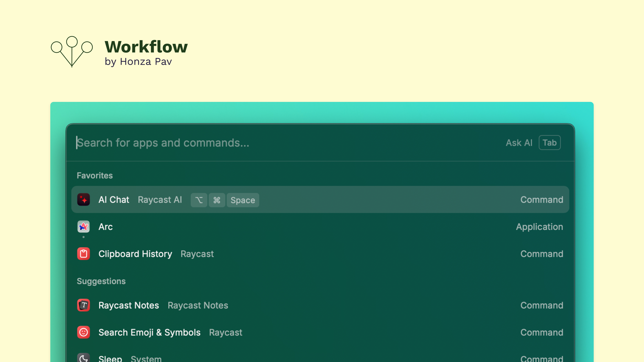644x362 pixels.
Task: Click the AI Chat red sparkle icon
Action: pos(84,200)
